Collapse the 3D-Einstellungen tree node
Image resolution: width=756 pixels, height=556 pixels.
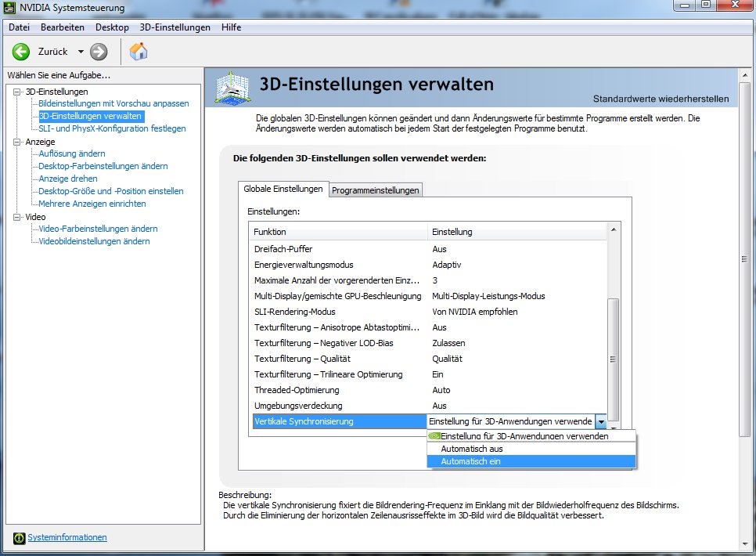point(17,92)
